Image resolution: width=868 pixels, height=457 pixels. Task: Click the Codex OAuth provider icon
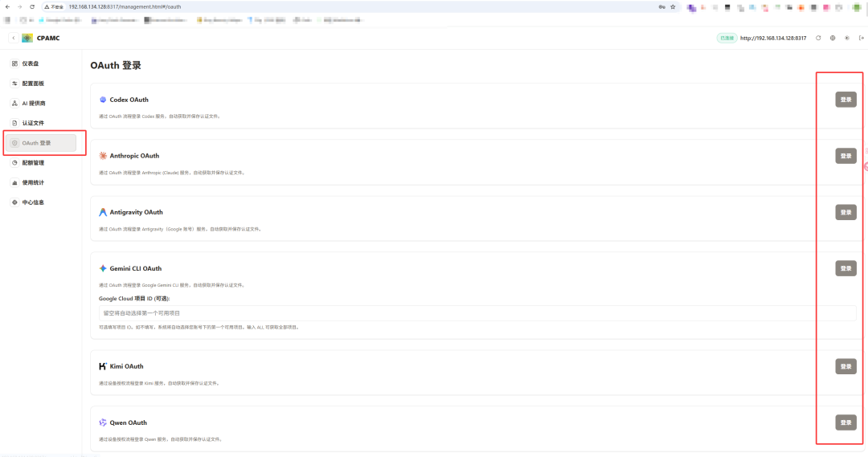pos(103,100)
